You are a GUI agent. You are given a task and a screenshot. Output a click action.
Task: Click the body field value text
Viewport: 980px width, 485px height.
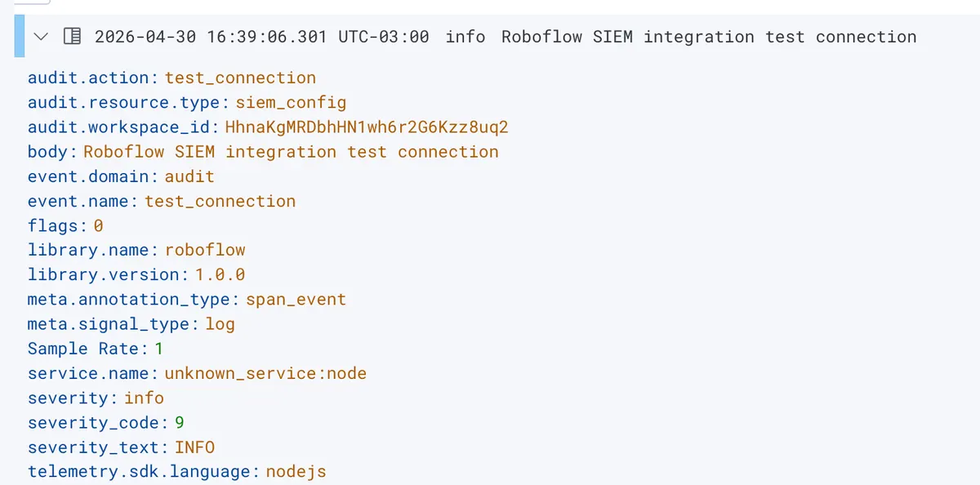291,152
